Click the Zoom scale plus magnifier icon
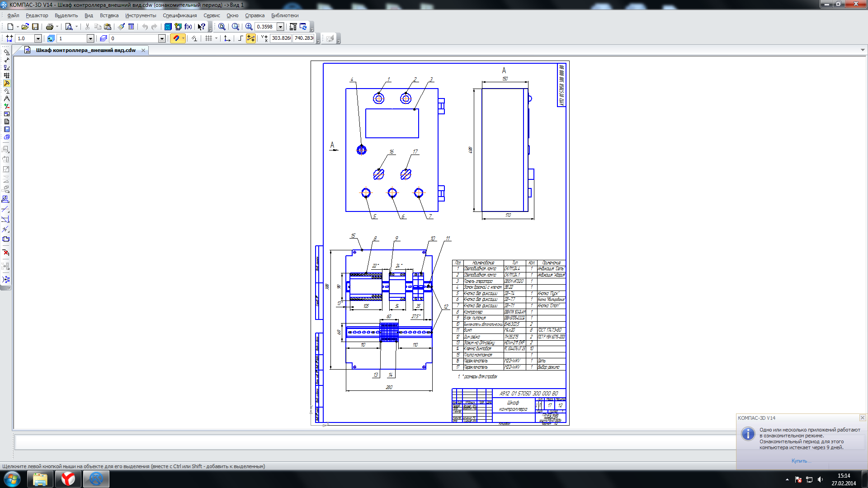 coord(249,27)
